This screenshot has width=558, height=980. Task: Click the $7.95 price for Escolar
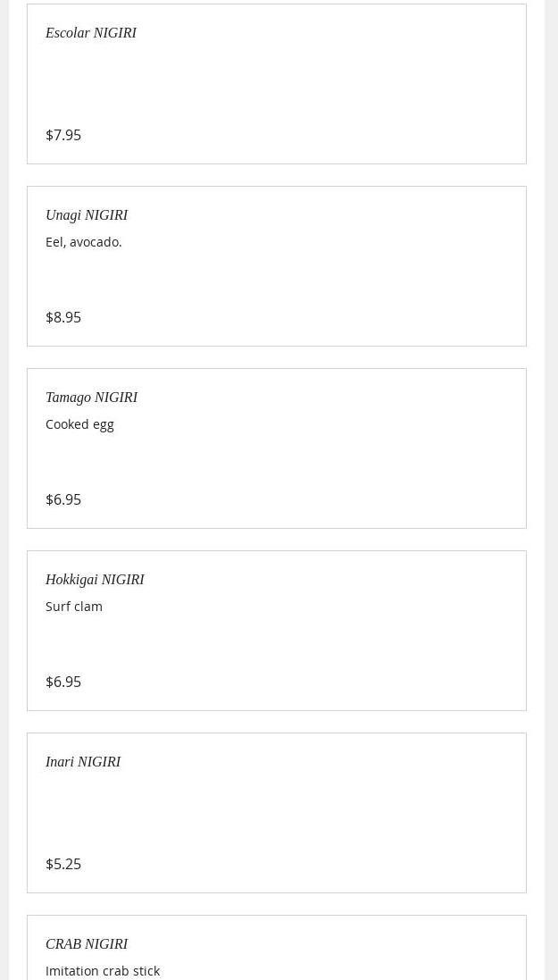pyautogui.click(x=63, y=135)
